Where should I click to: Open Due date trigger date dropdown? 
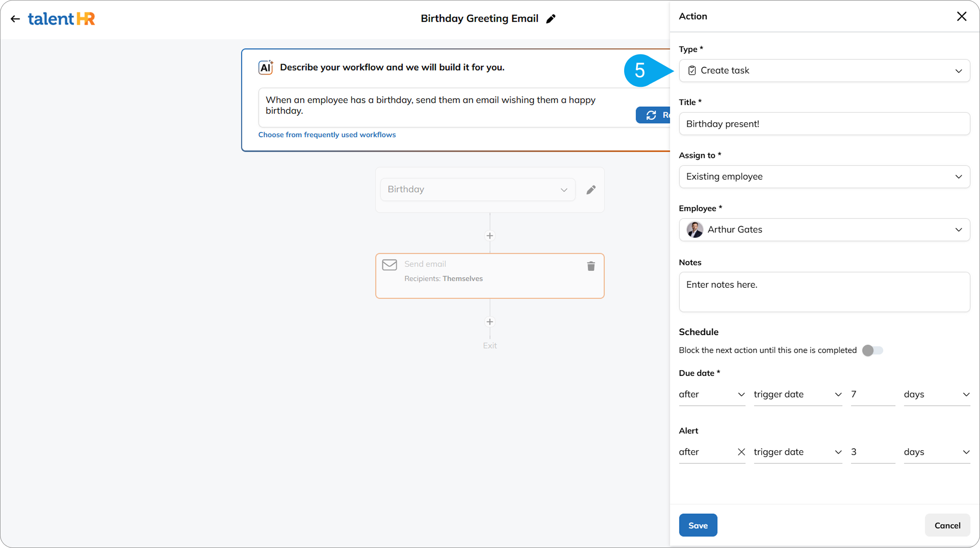(798, 395)
